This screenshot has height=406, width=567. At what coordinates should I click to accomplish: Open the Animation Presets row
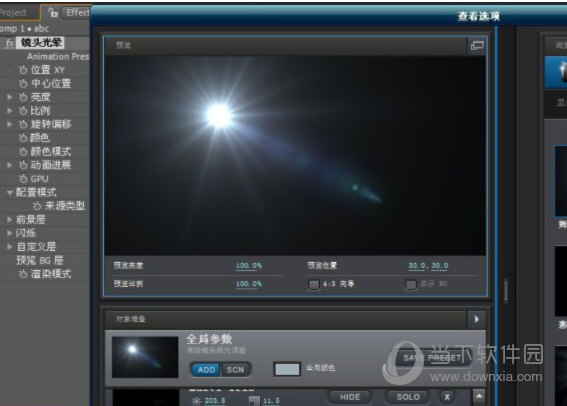pos(58,56)
